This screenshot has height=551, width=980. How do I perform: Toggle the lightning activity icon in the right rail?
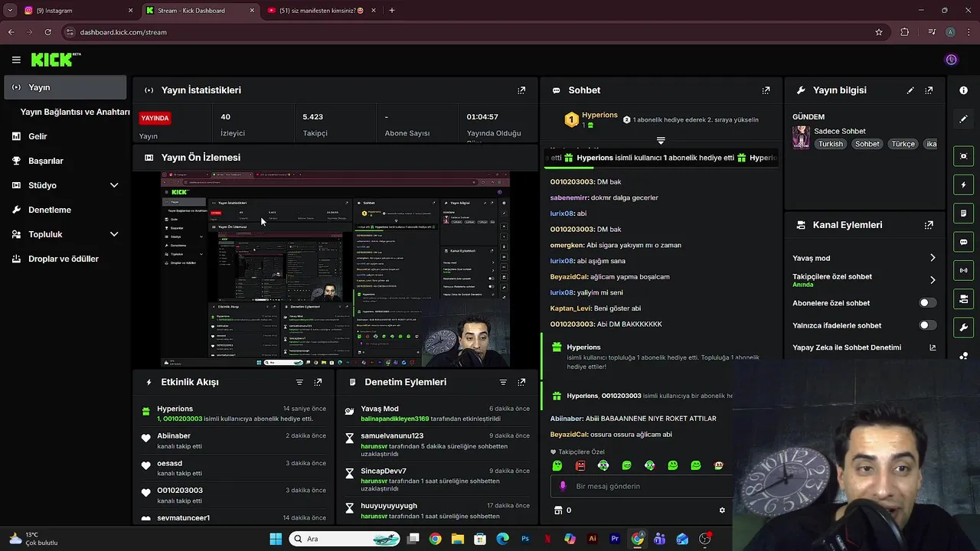tap(963, 185)
